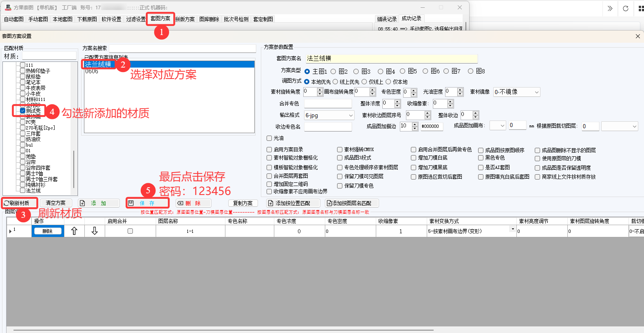Click the 复制方案 button

[243, 203]
